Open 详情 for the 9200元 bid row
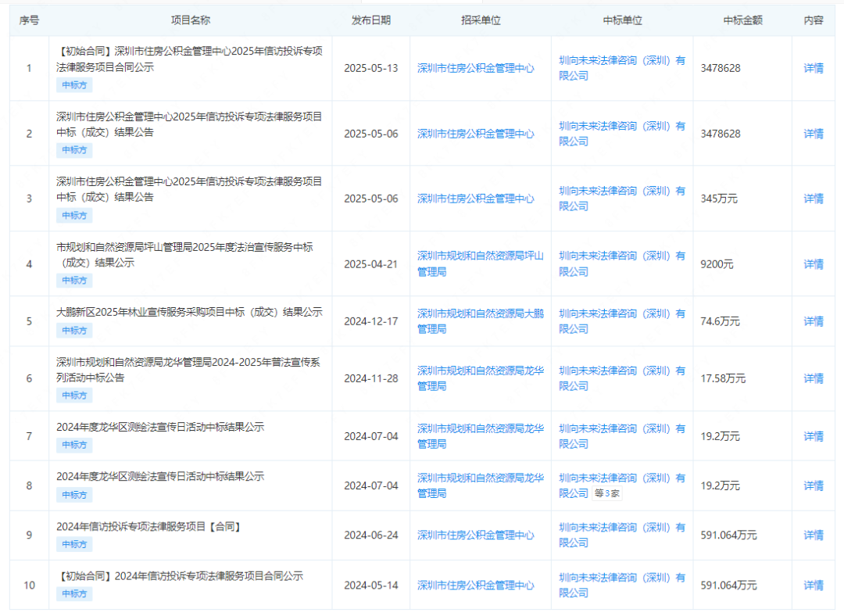The height and width of the screenshot is (616, 844). [x=813, y=264]
